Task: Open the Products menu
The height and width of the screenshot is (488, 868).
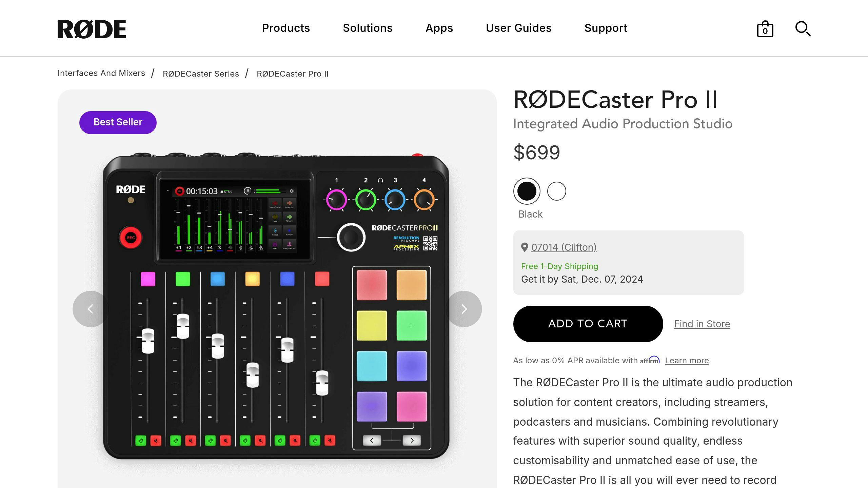Action: pos(286,28)
